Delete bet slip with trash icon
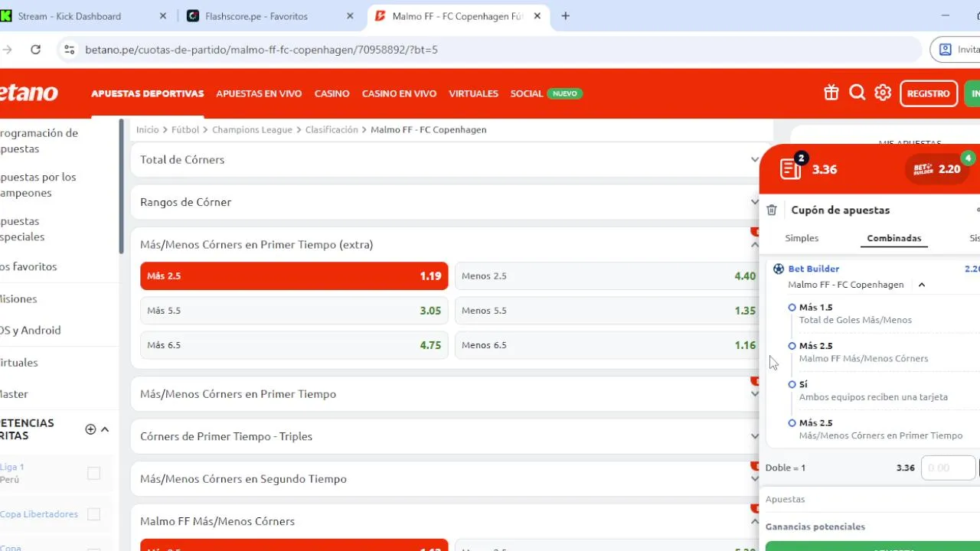Screen dimensions: 980x551 coord(772,210)
